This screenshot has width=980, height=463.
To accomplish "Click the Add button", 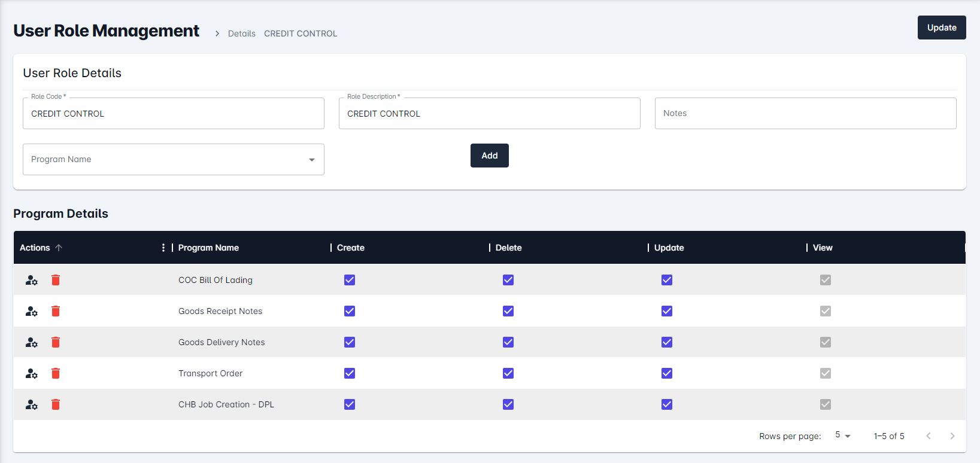I will click(x=489, y=156).
